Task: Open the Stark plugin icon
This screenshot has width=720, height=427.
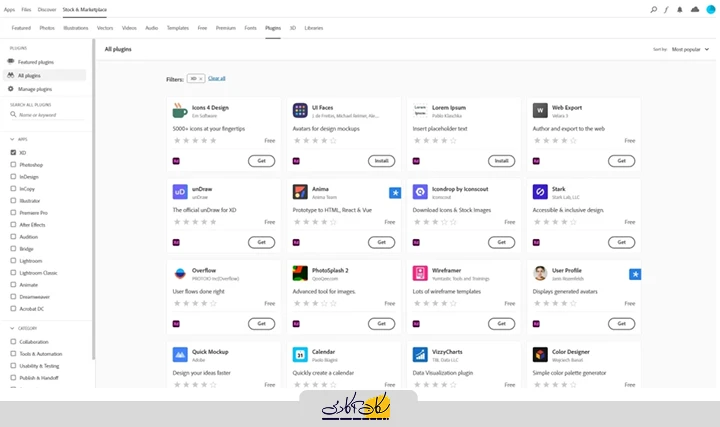Action: pos(540,192)
